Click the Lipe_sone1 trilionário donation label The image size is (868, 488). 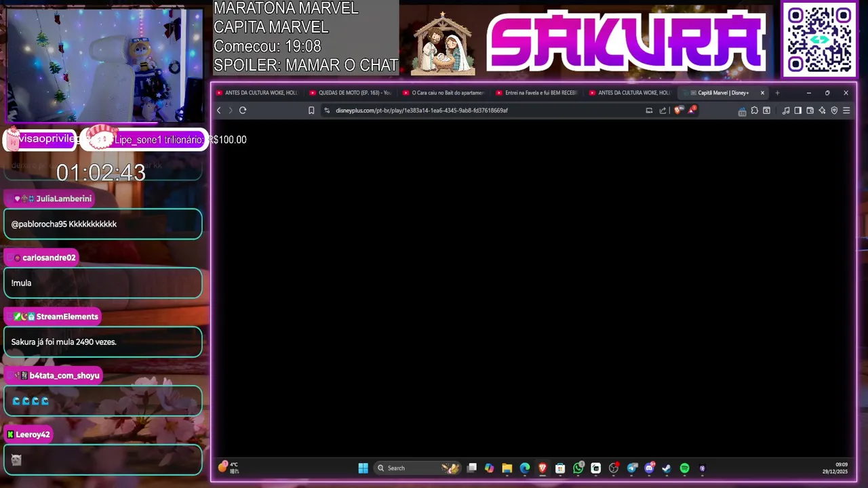point(159,140)
